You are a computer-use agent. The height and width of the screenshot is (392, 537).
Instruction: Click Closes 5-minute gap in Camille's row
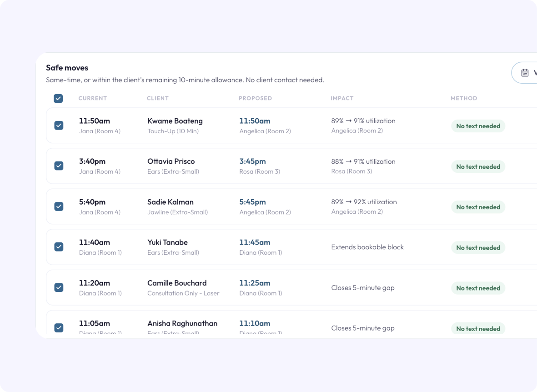(x=363, y=288)
